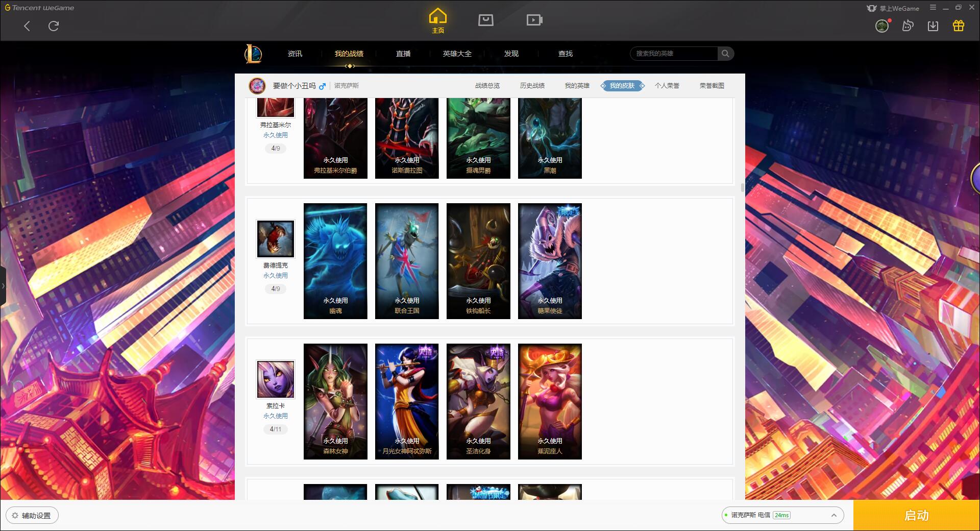
Task: Click the 辅助设置 gear button
Action: [32, 516]
